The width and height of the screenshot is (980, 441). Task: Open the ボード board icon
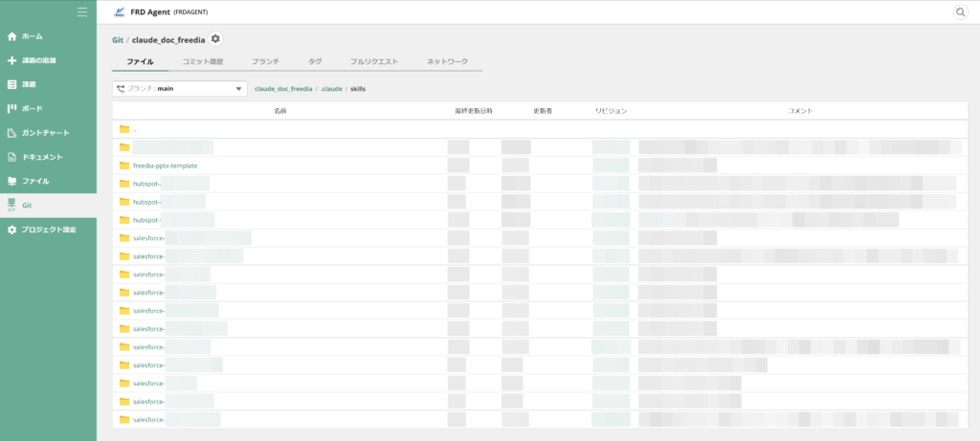11,109
